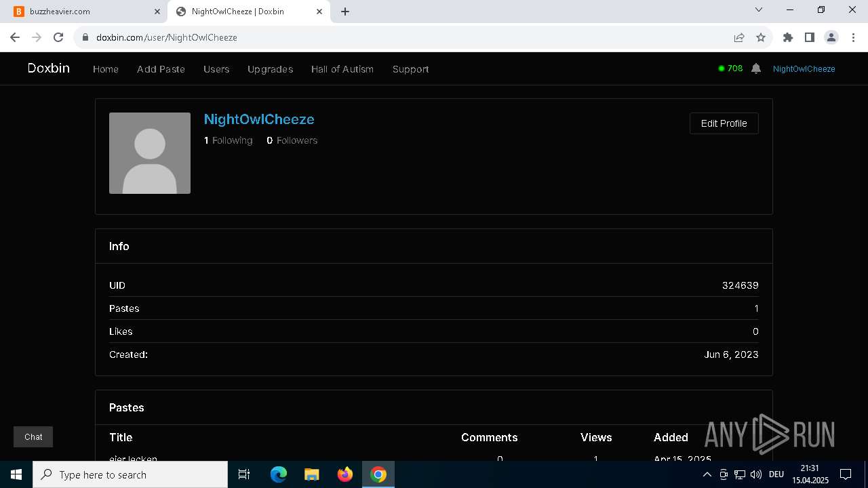Toggle the browser side panel icon

tap(810, 37)
